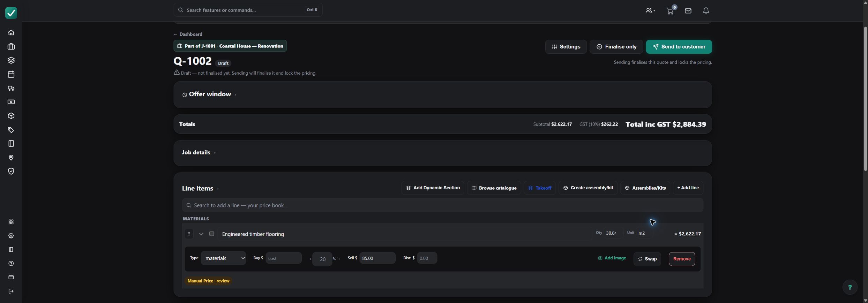The height and width of the screenshot is (303, 868).
Task: Expand the Offer window section
Action: [209, 94]
